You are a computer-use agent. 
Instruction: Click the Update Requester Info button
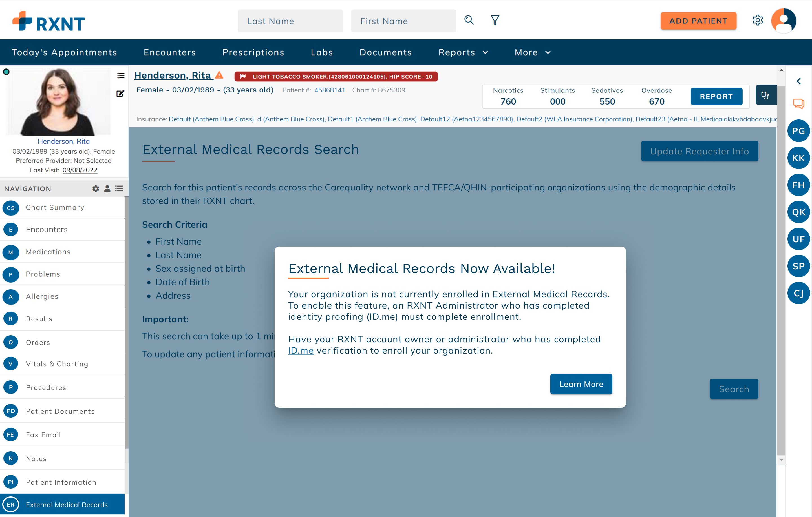[700, 151]
